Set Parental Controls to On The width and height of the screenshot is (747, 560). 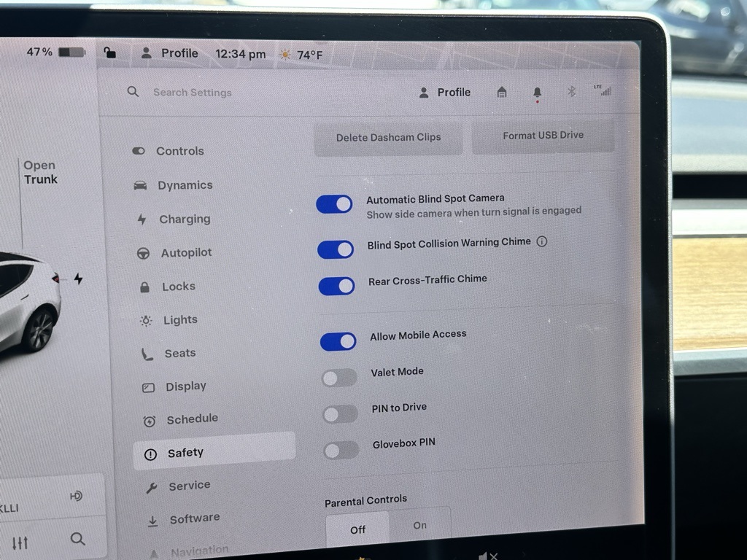coord(419,526)
